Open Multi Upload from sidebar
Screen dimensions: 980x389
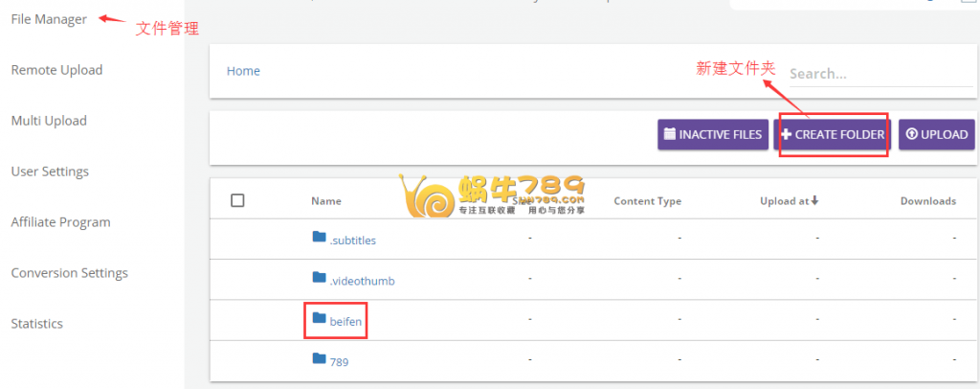coord(49,121)
